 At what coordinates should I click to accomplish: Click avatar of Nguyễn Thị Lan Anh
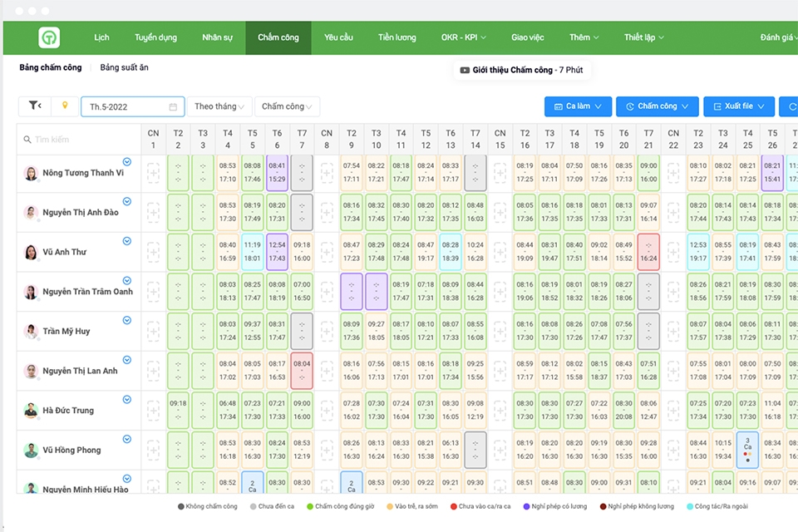(x=31, y=371)
